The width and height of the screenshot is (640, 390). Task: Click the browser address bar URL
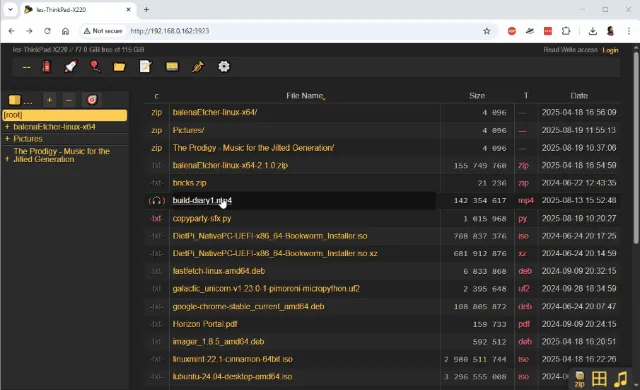[170, 31]
